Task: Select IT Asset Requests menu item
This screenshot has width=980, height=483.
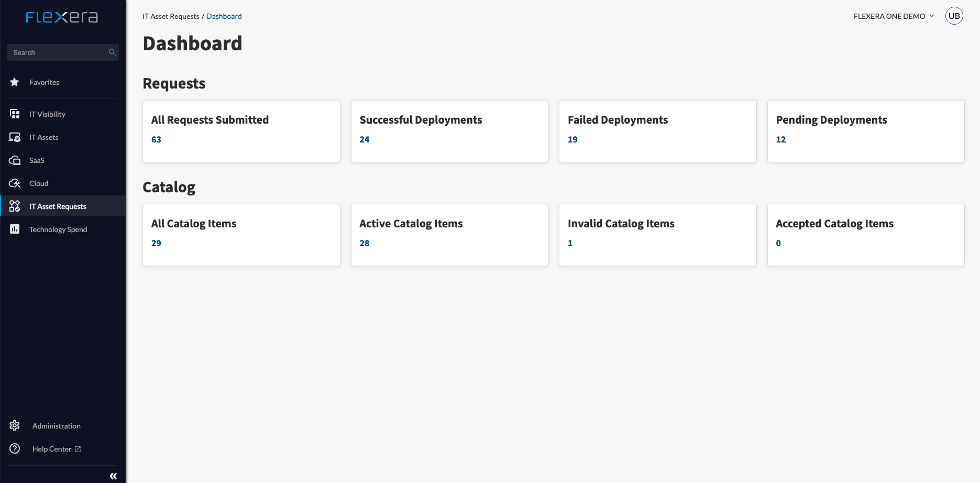Action: [x=58, y=206]
